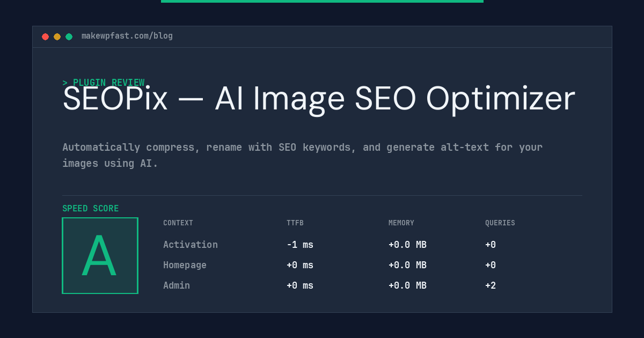Click the 'QUERIES' column header
Viewport: 644px width, 338px height.
(500, 223)
